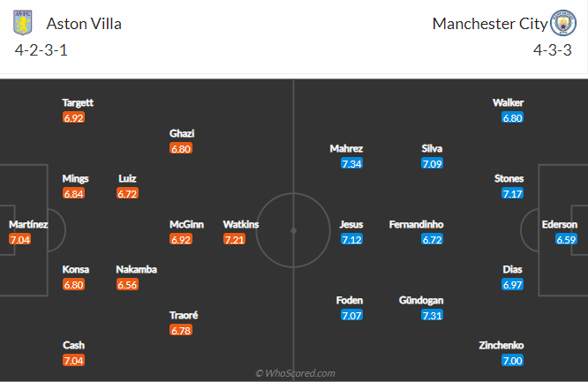Select Ederson's 6.59 rating badge

point(567,239)
